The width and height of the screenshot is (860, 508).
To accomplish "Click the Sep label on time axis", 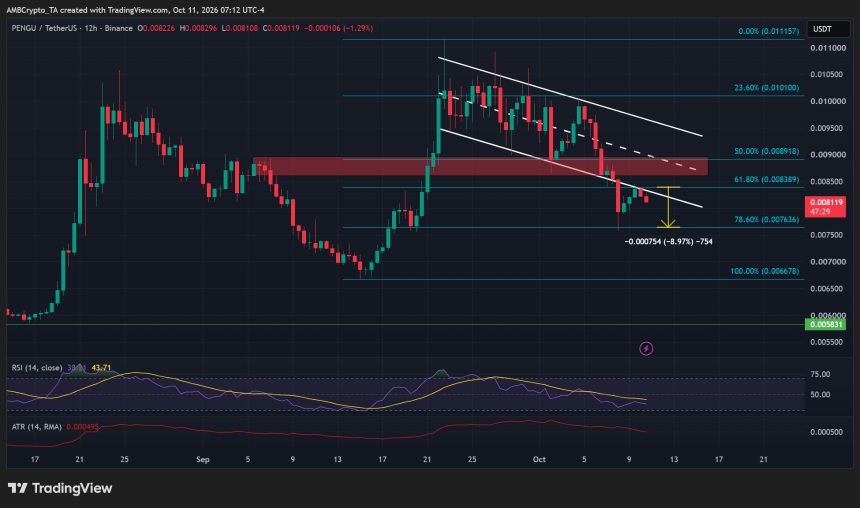I will point(203,459).
